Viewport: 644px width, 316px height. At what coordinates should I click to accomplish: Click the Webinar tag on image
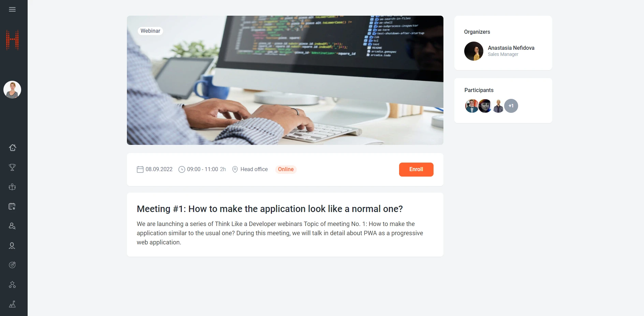point(150,31)
